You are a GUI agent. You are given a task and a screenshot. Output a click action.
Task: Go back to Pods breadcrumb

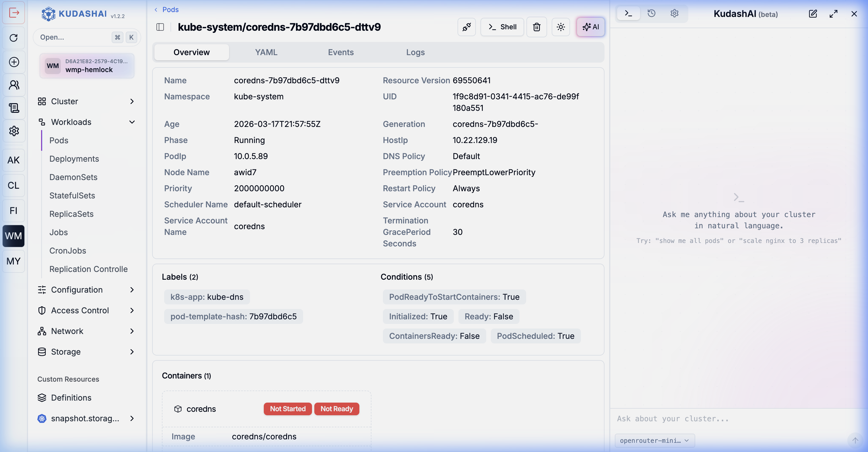point(170,9)
